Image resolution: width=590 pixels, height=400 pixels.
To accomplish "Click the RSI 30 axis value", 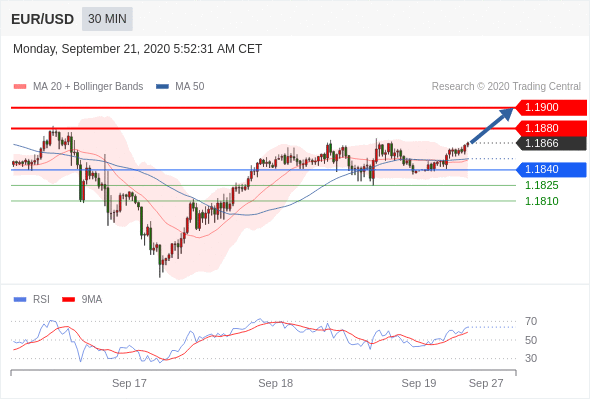I will click(531, 358).
